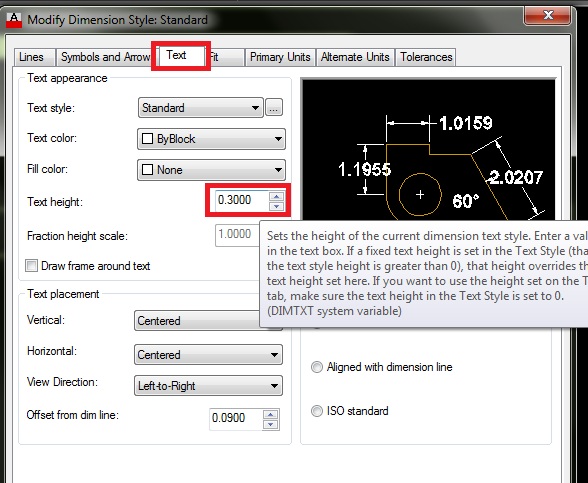Focus the Text height input field

pos(242,200)
